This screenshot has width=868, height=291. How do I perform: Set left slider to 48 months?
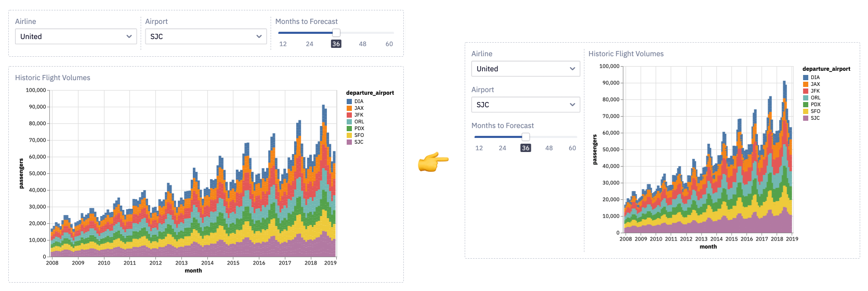coord(363,44)
